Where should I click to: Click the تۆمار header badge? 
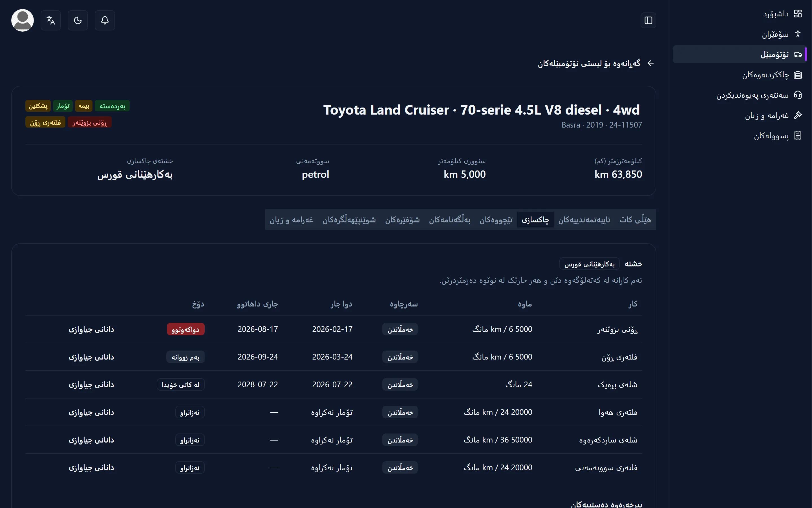(x=63, y=106)
